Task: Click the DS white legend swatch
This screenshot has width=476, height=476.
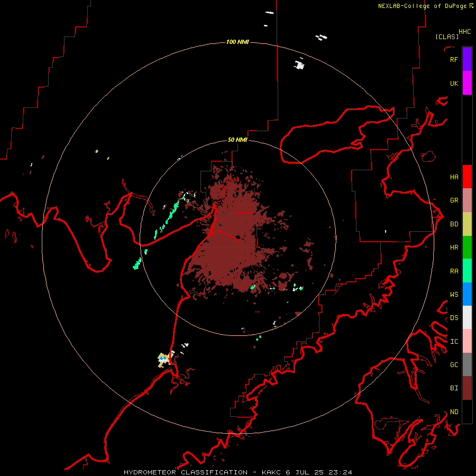Action: tap(467, 317)
